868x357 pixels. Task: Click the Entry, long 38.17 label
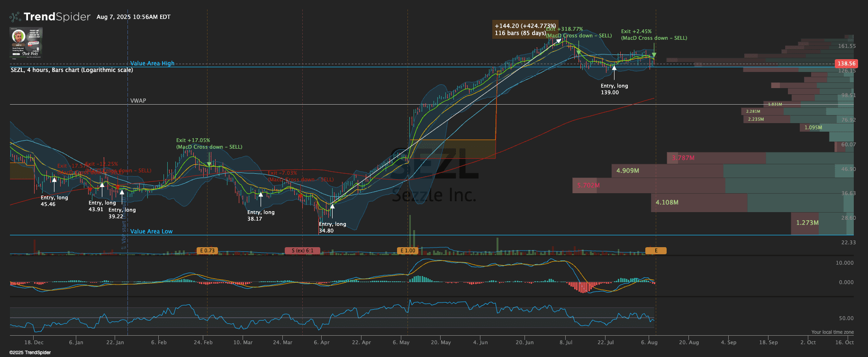pyautogui.click(x=261, y=215)
